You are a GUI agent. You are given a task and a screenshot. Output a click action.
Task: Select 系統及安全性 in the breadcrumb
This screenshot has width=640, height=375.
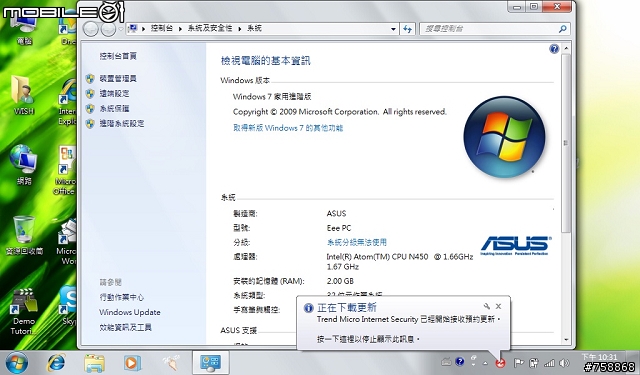pos(210,28)
